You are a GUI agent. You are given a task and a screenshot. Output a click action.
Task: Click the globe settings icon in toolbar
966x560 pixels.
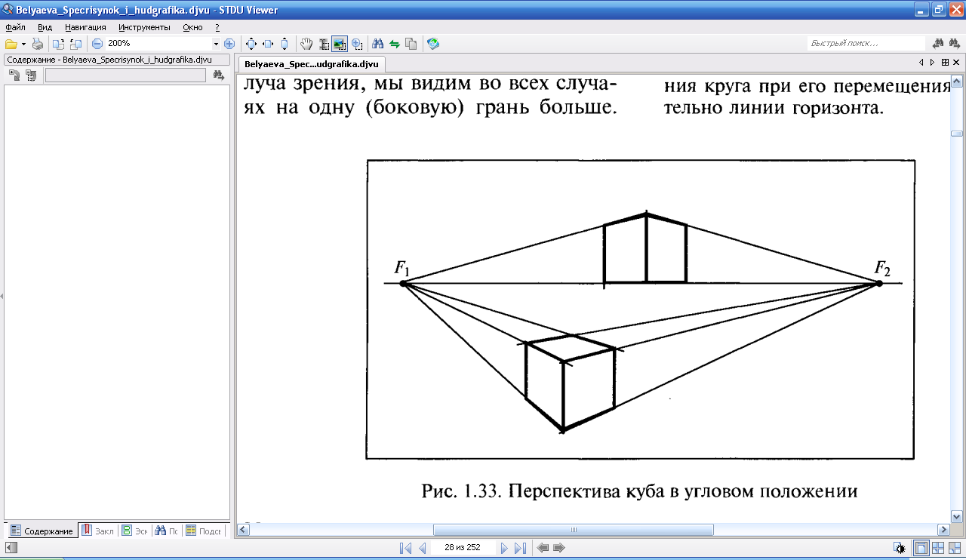point(433,44)
